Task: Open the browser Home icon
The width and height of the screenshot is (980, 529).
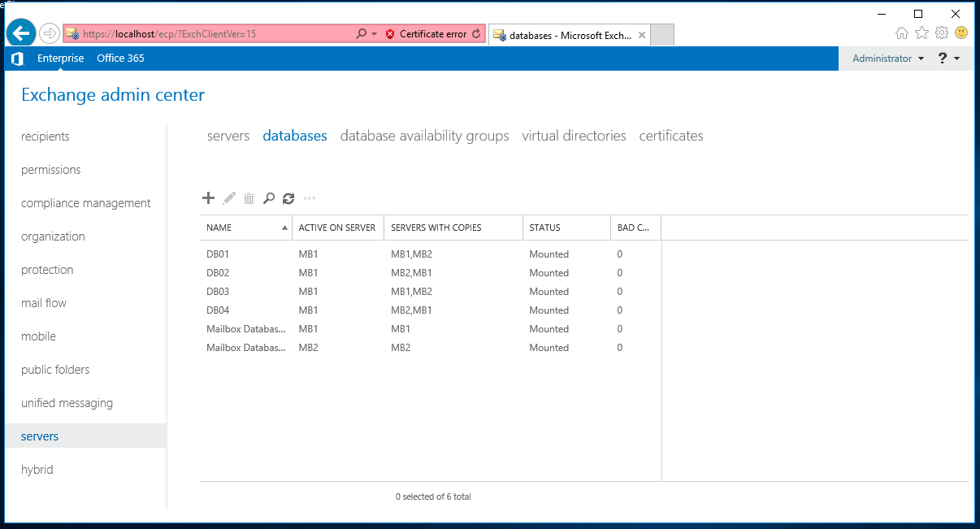Action: (901, 33)
